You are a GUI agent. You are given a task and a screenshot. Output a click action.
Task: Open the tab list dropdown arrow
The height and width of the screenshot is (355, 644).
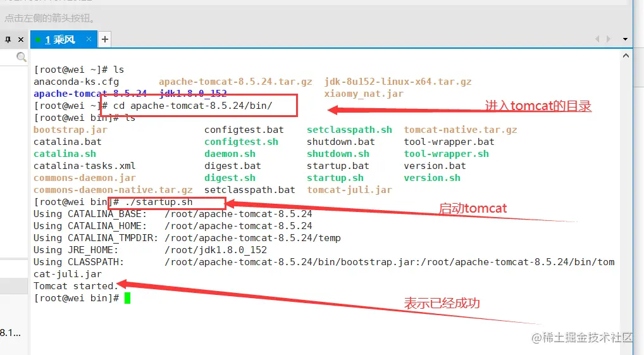[x=625, y=39]
